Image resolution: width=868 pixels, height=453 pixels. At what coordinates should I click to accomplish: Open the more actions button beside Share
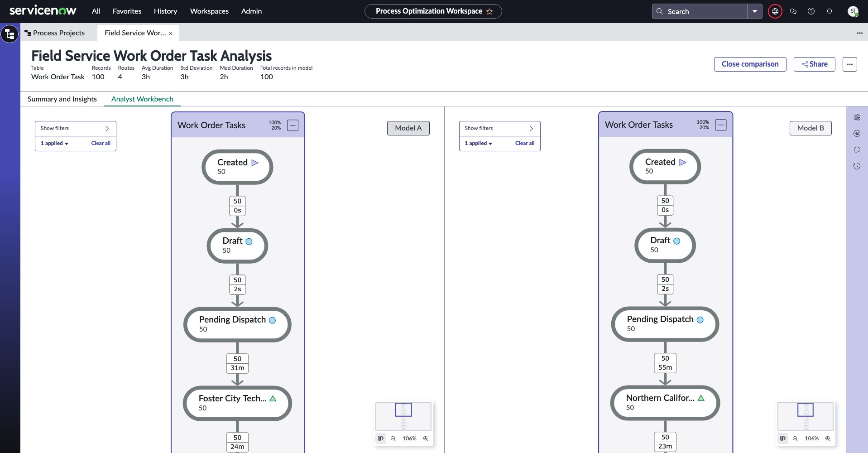point(850,64)
